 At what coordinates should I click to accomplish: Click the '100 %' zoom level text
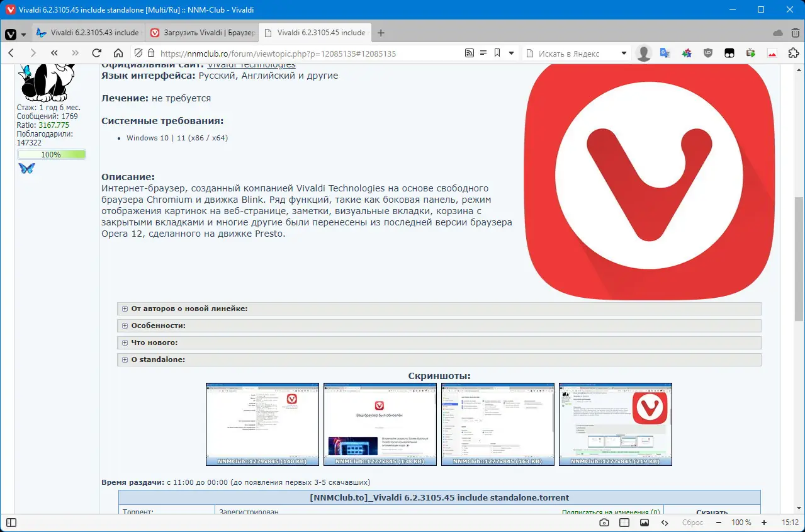tap(741, 523)
